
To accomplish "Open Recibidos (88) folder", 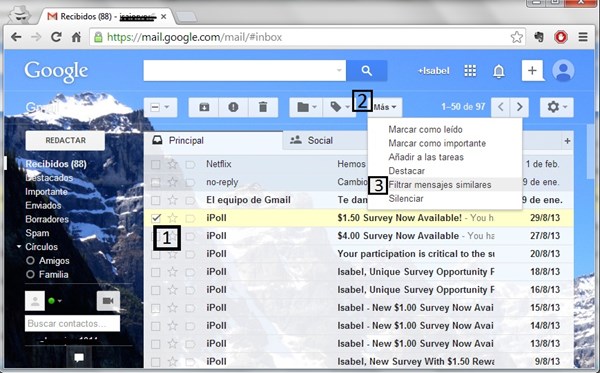I will pyautogui.click(x=56, y=164).
